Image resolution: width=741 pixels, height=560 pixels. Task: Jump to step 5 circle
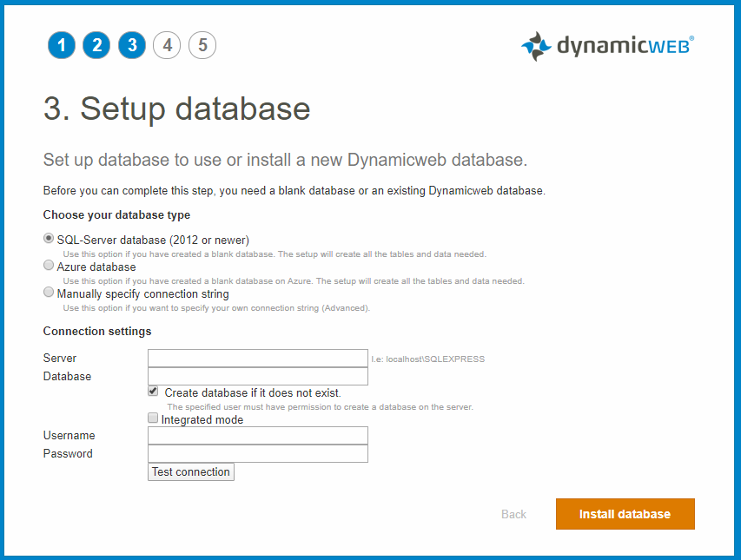[x=202, y=45]
